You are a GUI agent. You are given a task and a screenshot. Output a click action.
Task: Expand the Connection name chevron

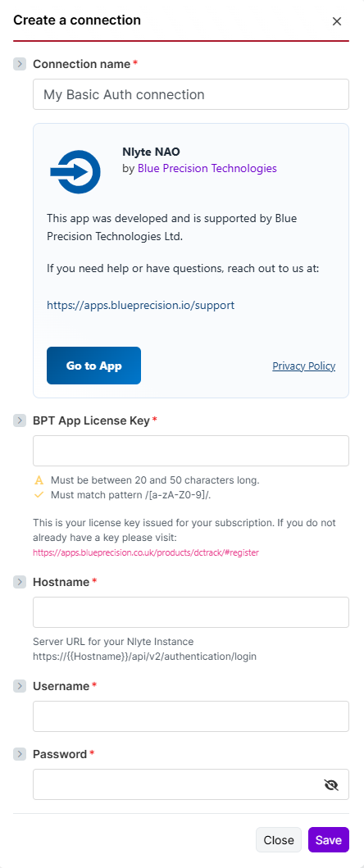point(20,64)
